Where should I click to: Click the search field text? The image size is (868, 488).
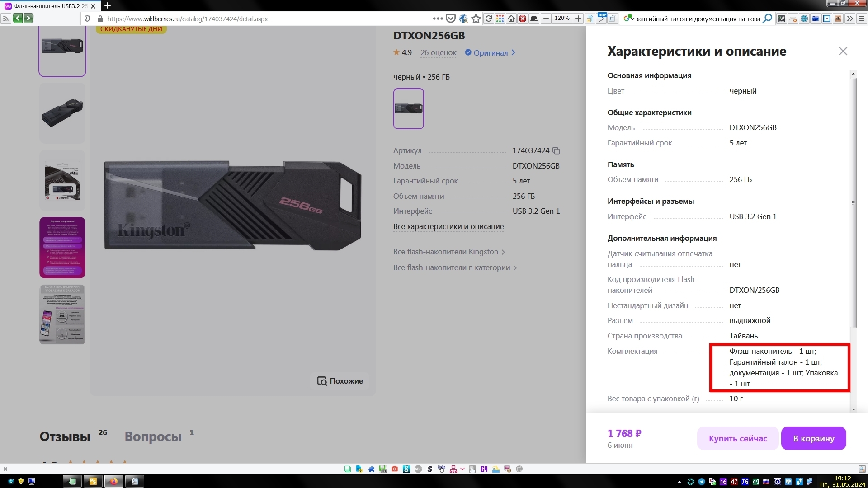698,19
